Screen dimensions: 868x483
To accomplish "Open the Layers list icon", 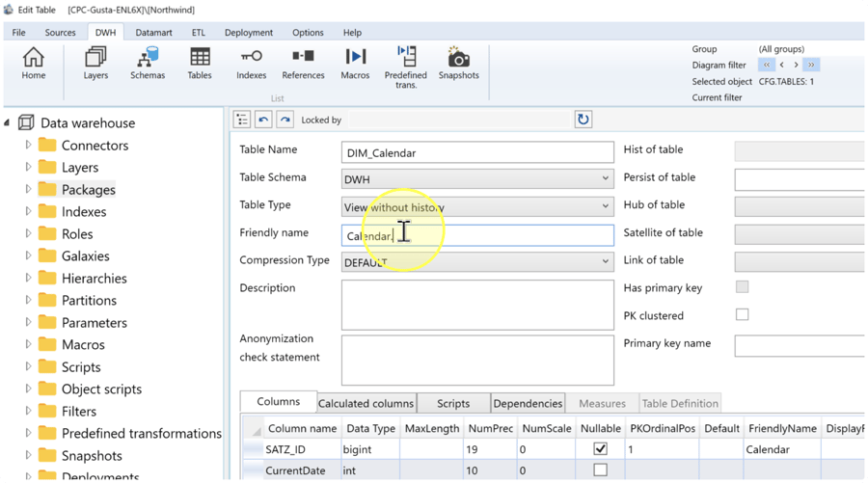I will 95,63.
